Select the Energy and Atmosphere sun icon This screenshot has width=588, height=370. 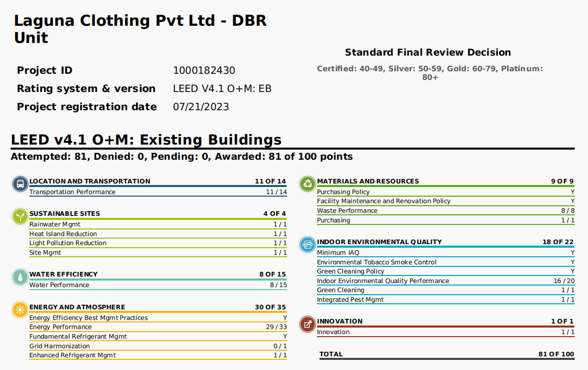click(x=20, y=310)
